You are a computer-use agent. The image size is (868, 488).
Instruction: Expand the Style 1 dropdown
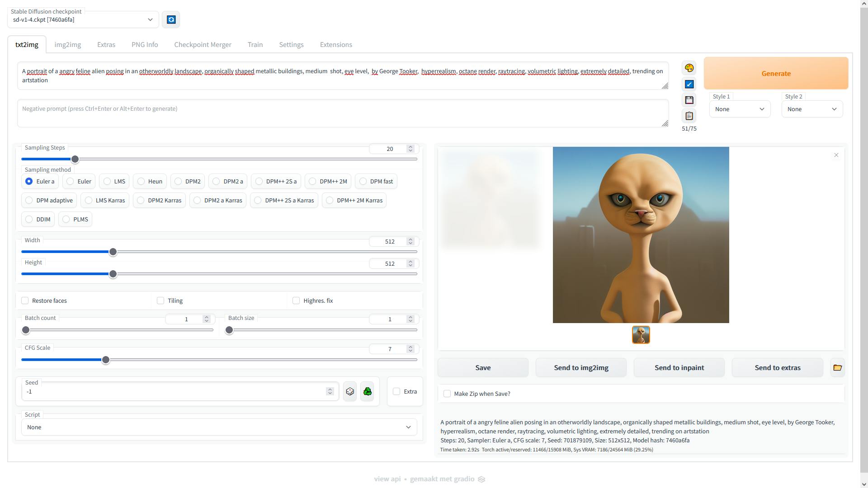pos(740,109)
